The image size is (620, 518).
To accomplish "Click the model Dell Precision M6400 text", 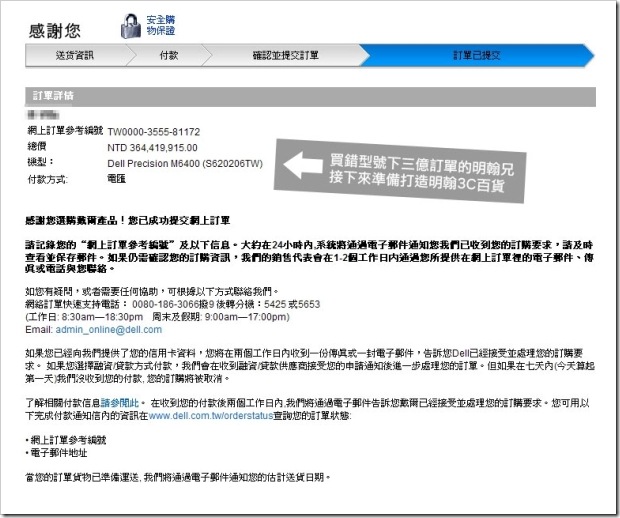I will coord(185,163).
